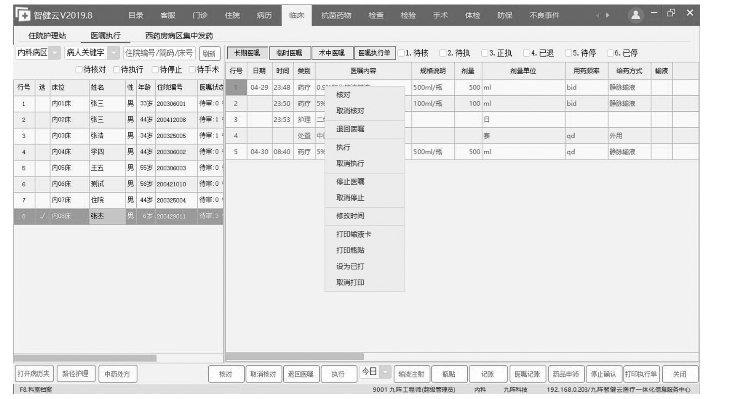This screenshot has height=399, width=729.
Task: Select the 医嘱执行单 tab button
Action: pos(374,53)
